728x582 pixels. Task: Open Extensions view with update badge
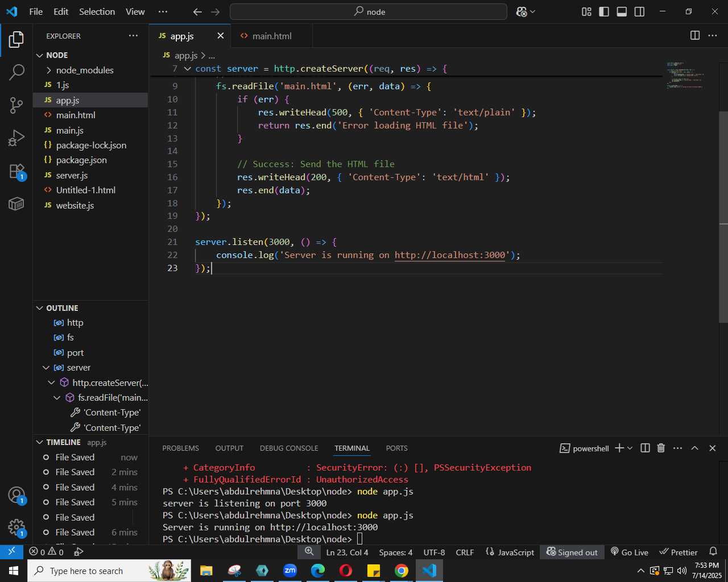coord(16,171)
